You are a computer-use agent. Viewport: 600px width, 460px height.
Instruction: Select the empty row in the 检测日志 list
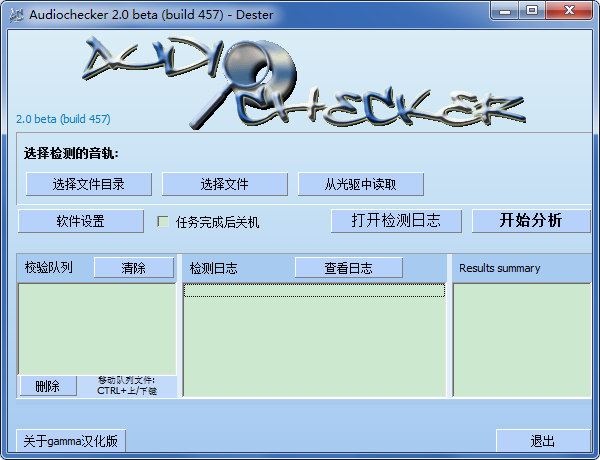[314, 290]
